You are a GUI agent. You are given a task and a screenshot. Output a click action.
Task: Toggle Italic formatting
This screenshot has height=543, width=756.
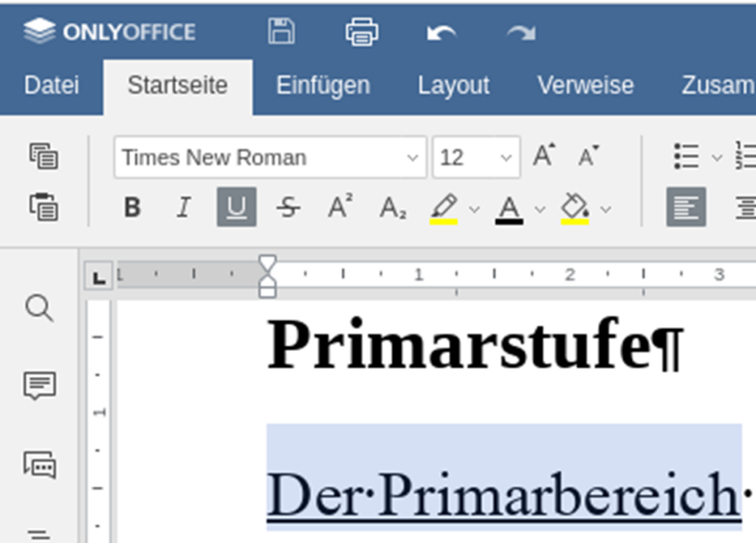[184, 207]
